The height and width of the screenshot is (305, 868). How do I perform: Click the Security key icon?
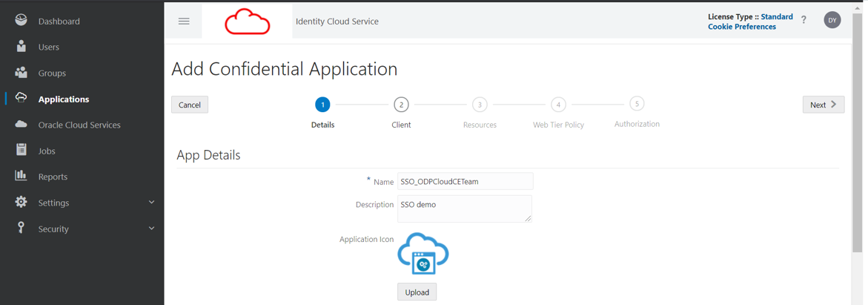(x=21, y=228)
